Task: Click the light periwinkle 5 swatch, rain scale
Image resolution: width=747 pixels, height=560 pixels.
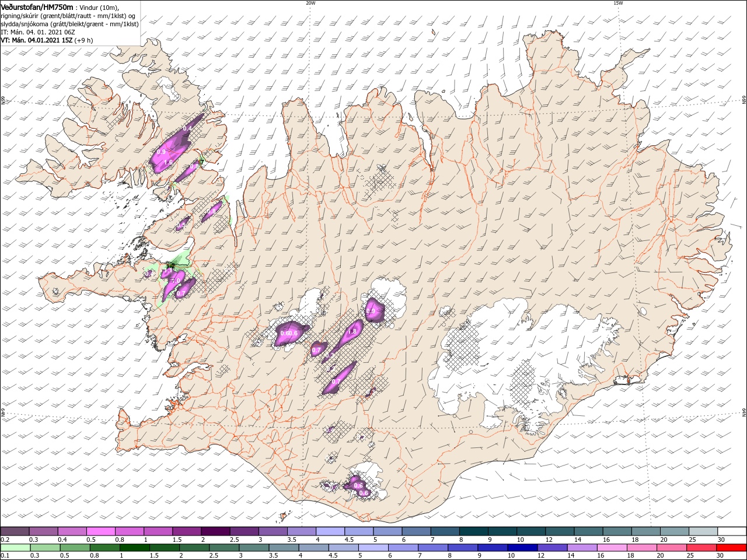Action: pos(373,548)
